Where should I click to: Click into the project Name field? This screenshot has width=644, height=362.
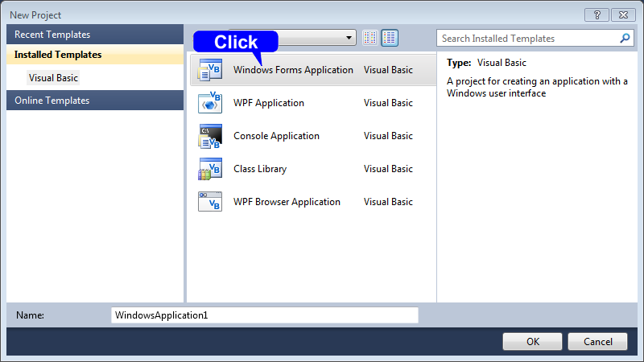tap(265, 315)
